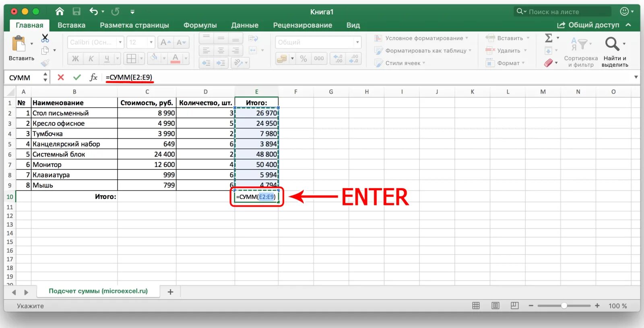Center text horizontally
Image resolution: width=644 pixels, height=328 pixels.
coord(221,51)
